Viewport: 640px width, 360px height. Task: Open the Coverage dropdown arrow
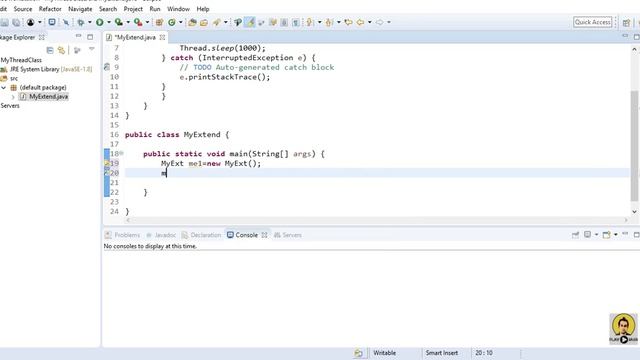(x=128, y=22)
